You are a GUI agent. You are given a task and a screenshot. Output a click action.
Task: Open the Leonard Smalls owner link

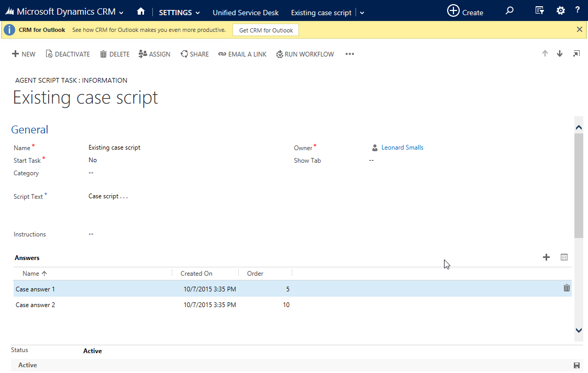click(402, 148)
